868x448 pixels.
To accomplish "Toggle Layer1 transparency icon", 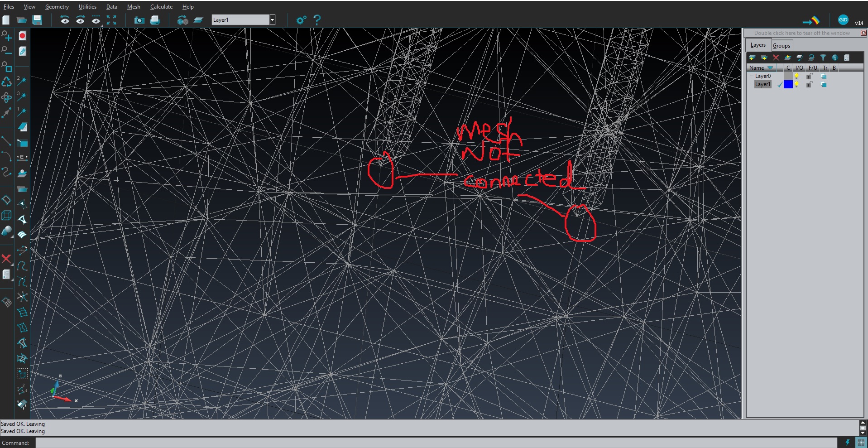I will point(824,84).
